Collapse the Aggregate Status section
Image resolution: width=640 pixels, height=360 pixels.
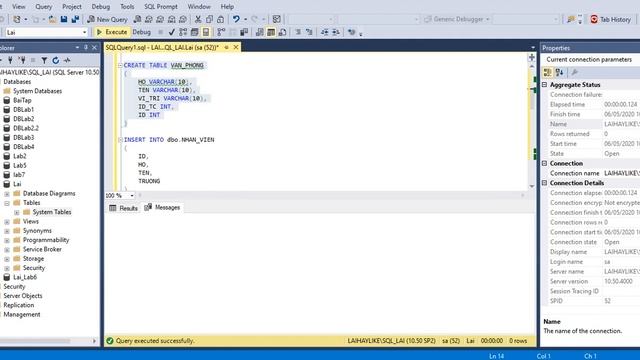544,85
